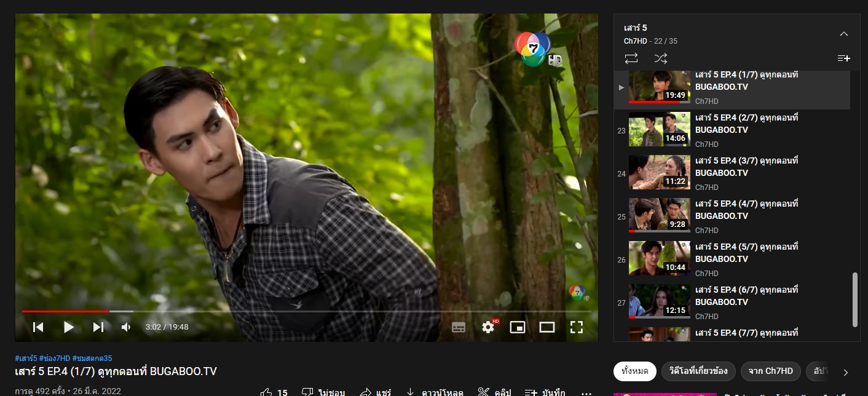Toggle loop playlist
Screen dimensions: 868x396
pos(631,58)
